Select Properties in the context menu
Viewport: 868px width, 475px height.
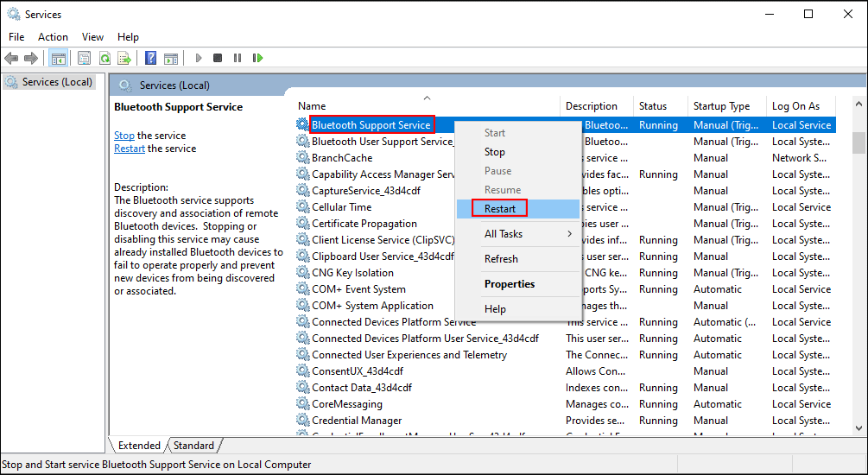coord(510,284)
